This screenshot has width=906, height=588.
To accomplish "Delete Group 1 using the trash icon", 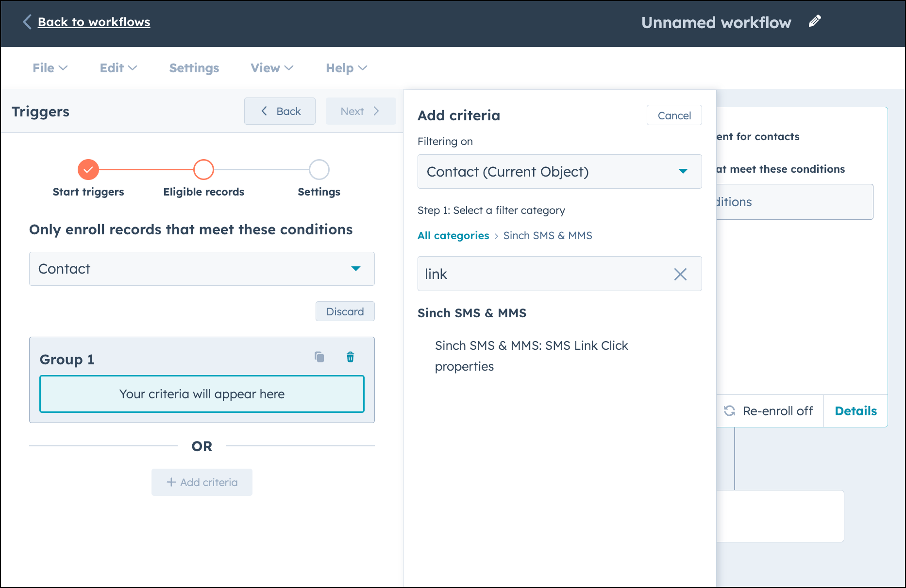I will (351, 357).
